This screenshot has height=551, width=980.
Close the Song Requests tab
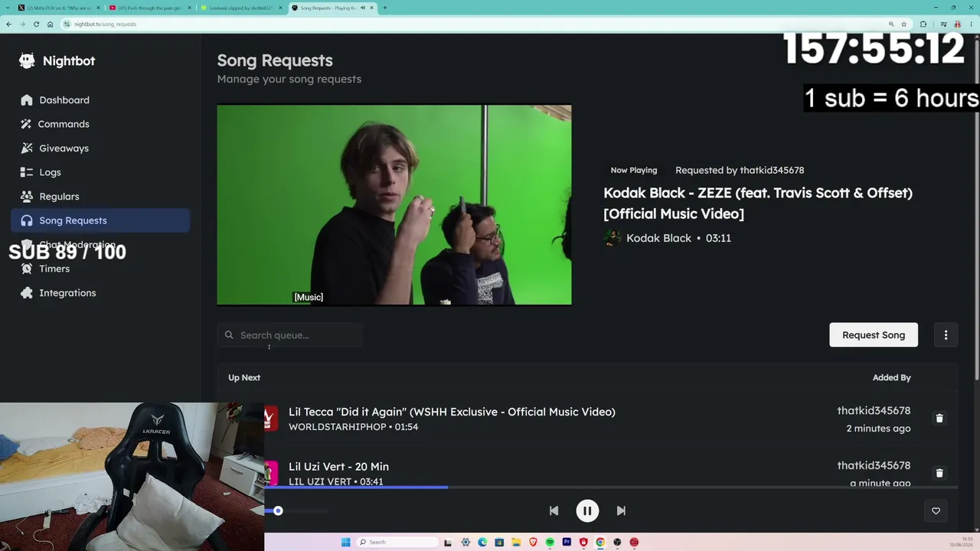click(372, 8)
